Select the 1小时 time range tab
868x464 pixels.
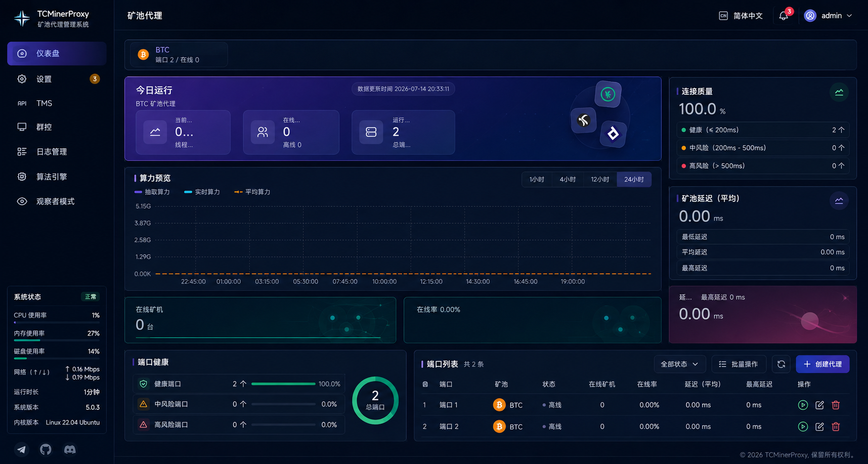click(x=537, y=180)
